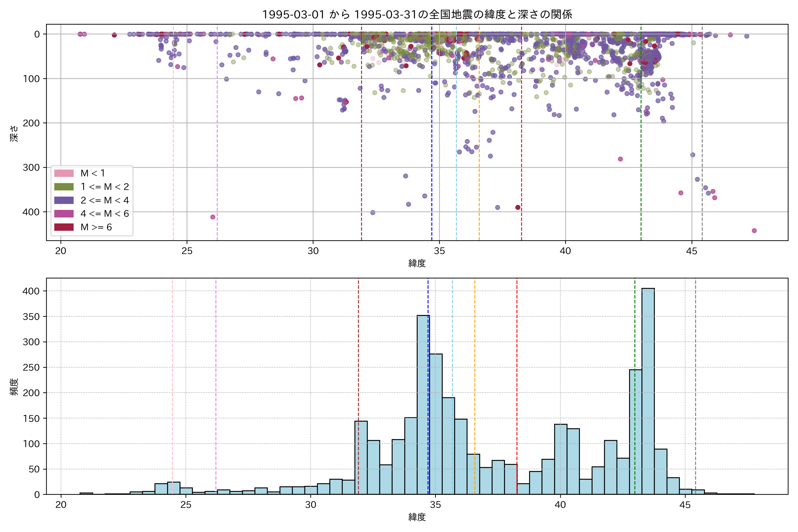Click the purple 2 <= M < 4 swatch
798x532 pixels.
(x=64, y=200)
